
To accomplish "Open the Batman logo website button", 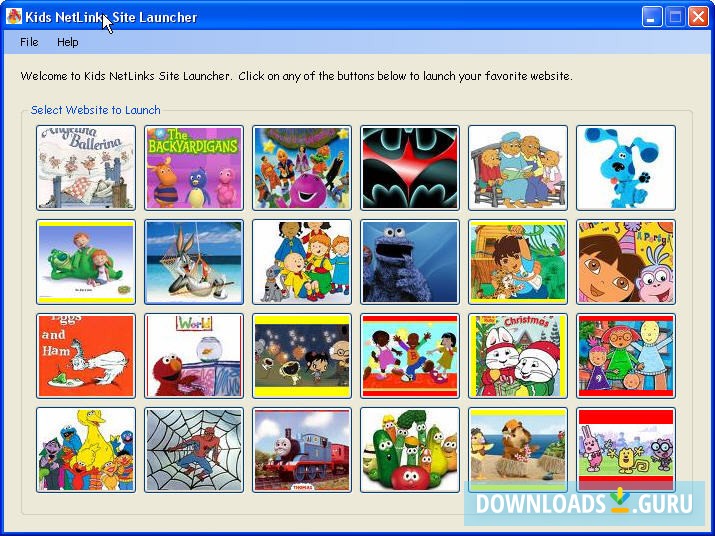I will pyautogui.click(x=410, y=168).
